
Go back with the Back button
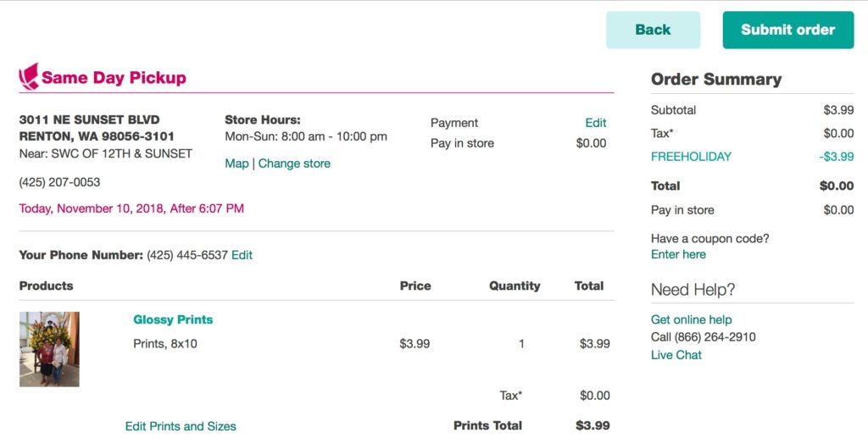coord(653,30)
